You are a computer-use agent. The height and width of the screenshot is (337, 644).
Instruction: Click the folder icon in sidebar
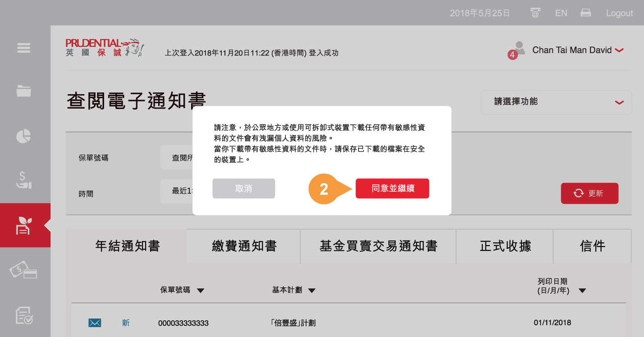(23, 91)
